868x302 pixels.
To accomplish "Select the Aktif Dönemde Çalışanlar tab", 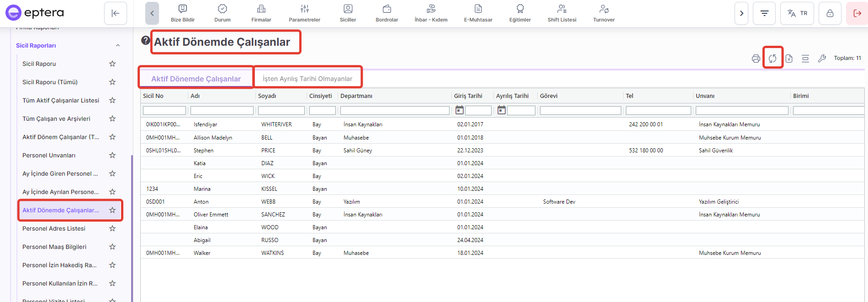I will click(196, 79).
